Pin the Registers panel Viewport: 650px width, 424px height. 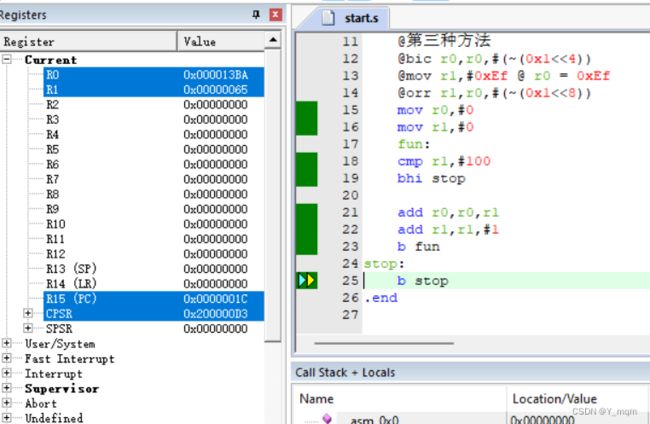point(256,15)
